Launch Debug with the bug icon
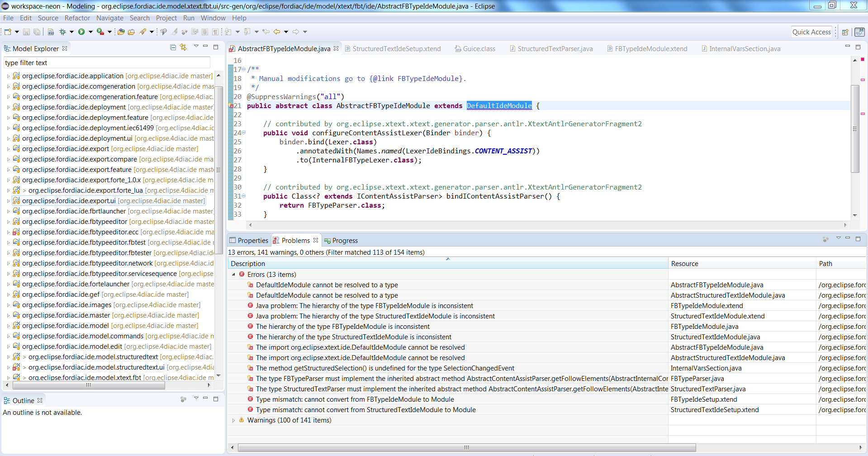The image size is (868, 456). tap(62, 32)
